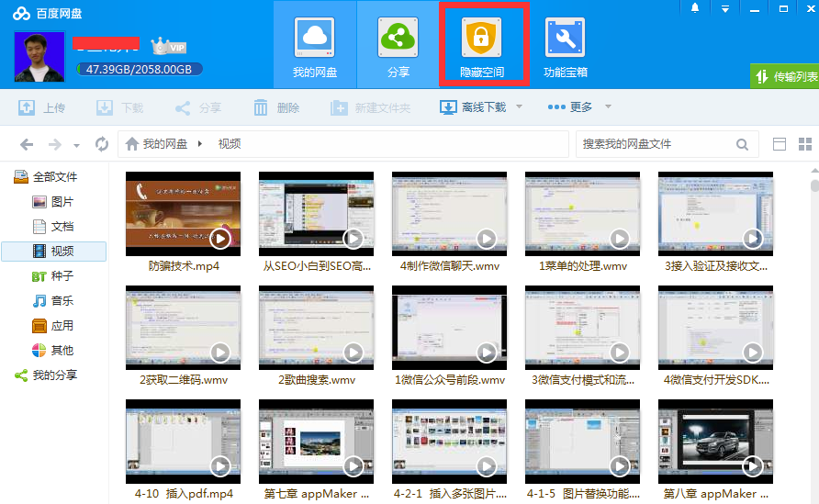Click 视频 in the breadcrumb path

(230, 143)
